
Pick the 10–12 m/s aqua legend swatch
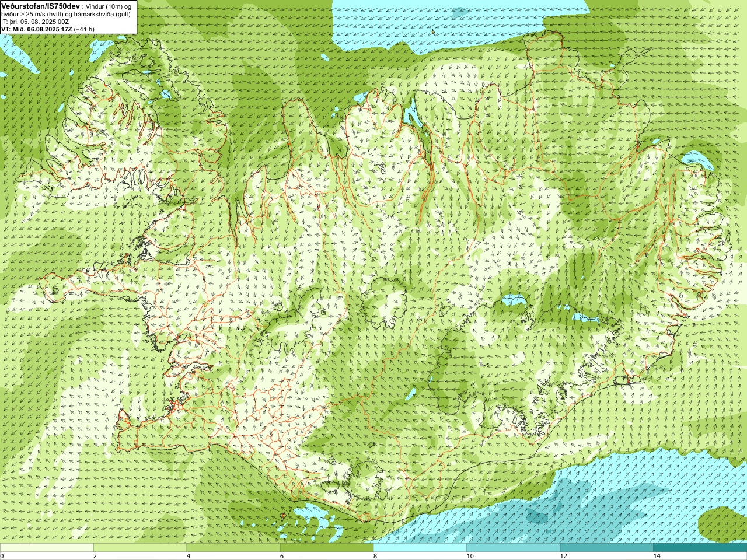pos(514,548)
